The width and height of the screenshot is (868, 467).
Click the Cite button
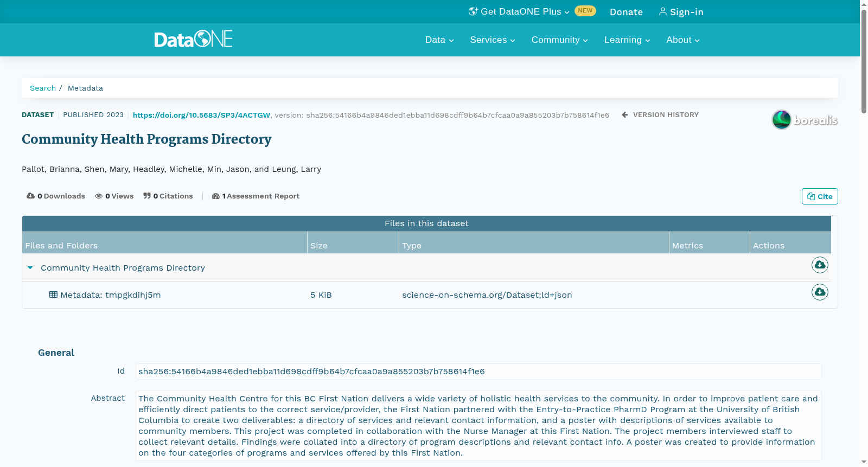click(x=820, y=196)
